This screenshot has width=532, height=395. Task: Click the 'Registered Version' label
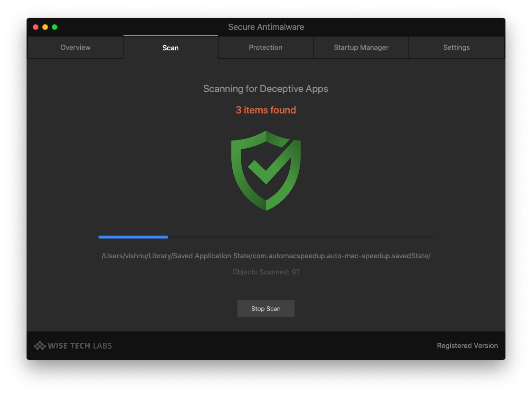(x=467, y=346)
